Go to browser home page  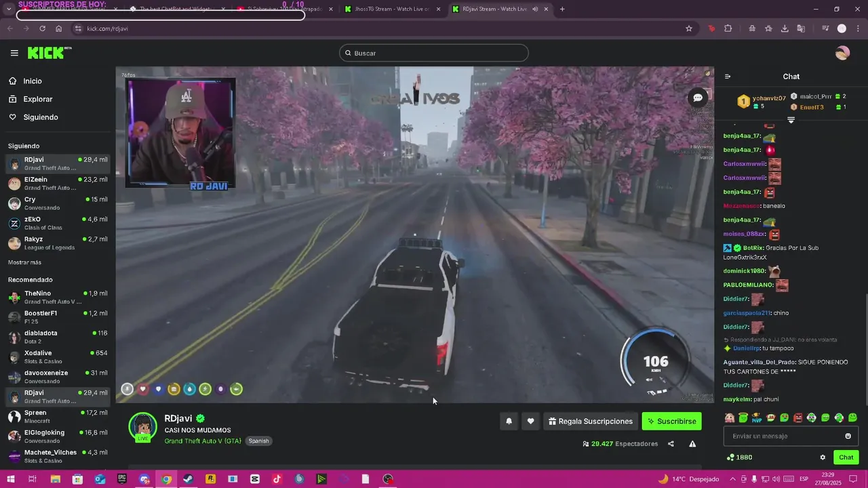coord(59,28)
